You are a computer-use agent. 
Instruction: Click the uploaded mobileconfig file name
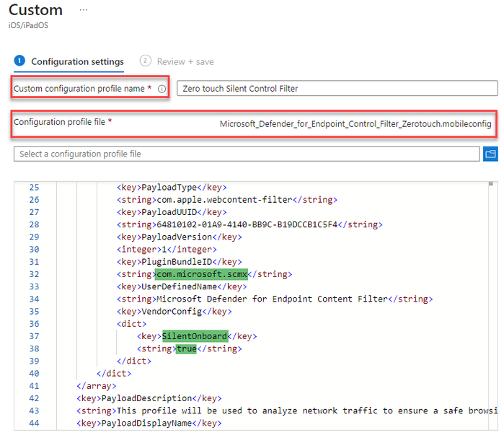click(x=355, y=124)
